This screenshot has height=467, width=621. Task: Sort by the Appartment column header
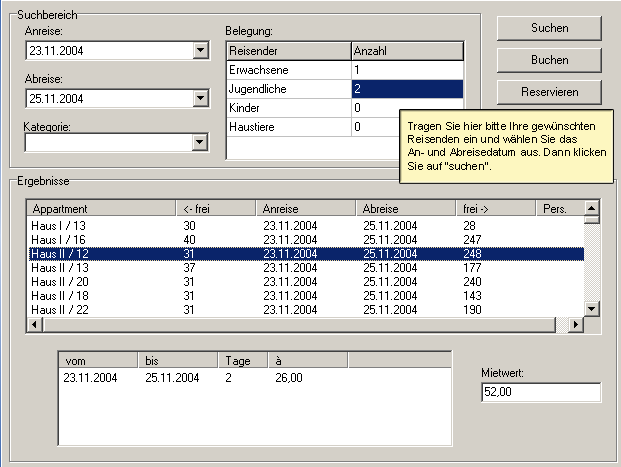pyautogui.click(x=100, y=209)
